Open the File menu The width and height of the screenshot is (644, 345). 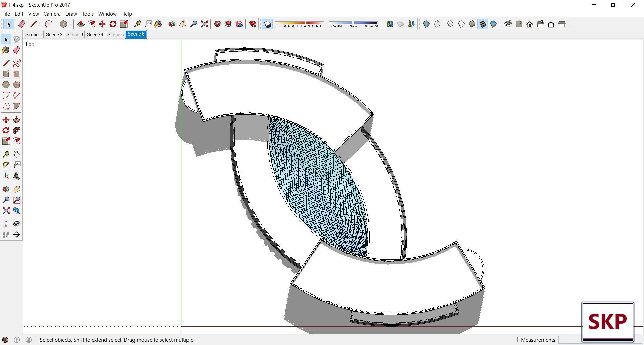tap(6, 14)
